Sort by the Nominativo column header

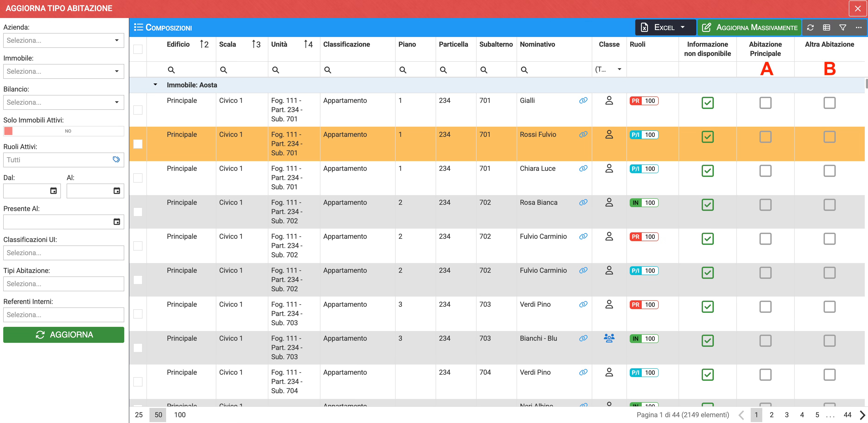(x=537, y=44)
